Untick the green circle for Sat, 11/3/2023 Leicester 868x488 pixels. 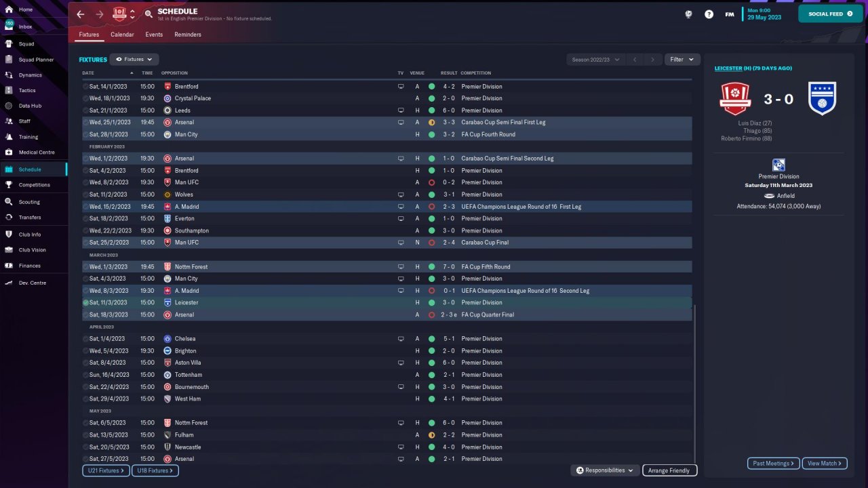click(85, 303)
